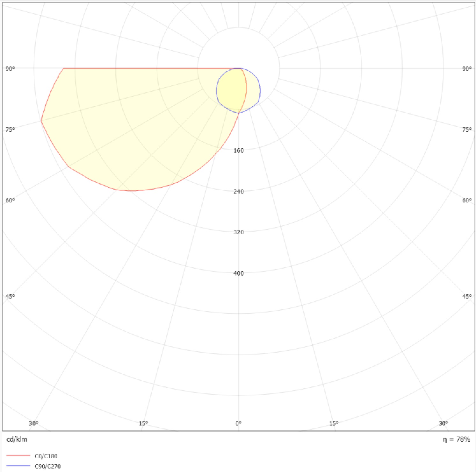476x472 pixels.
Task: Click the 320 radial scale label
Action: click(239, 232)
